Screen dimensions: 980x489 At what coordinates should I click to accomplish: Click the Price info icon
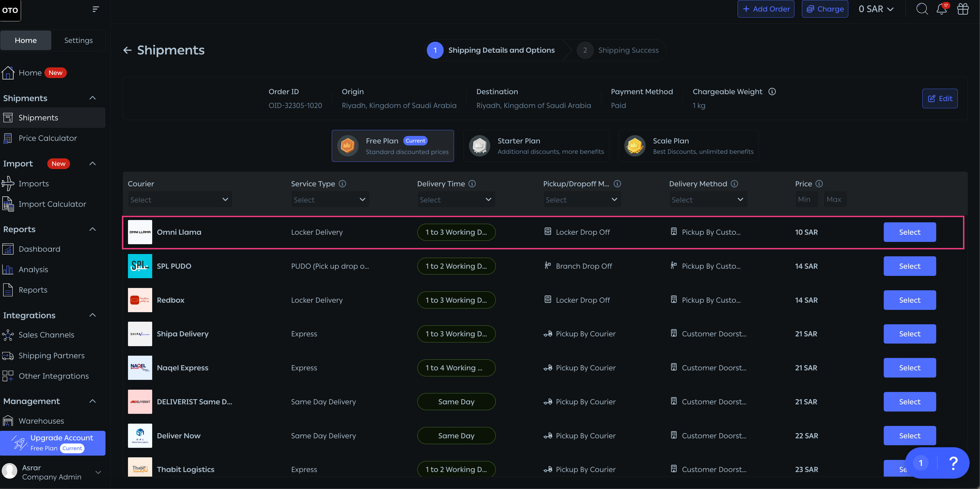(x=819, y=184)
